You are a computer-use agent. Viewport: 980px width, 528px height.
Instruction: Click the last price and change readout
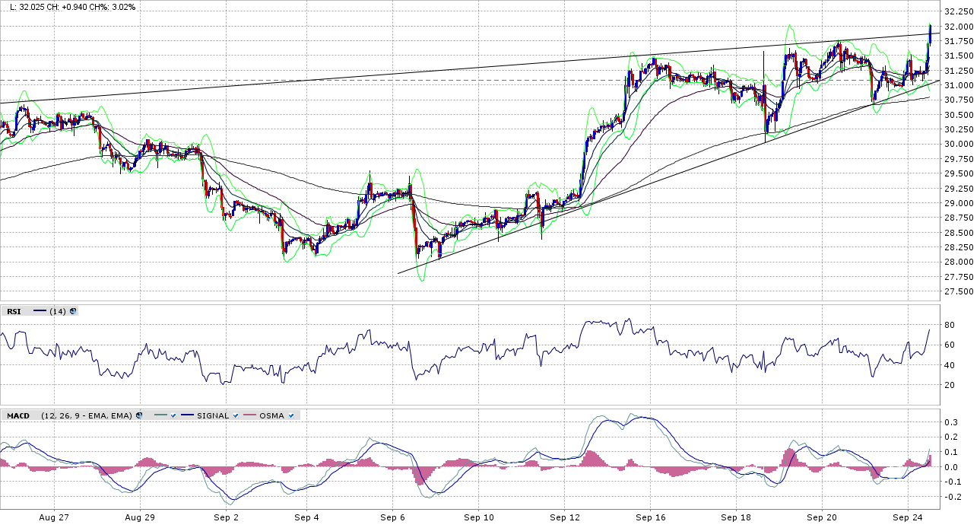pos(69,7)
